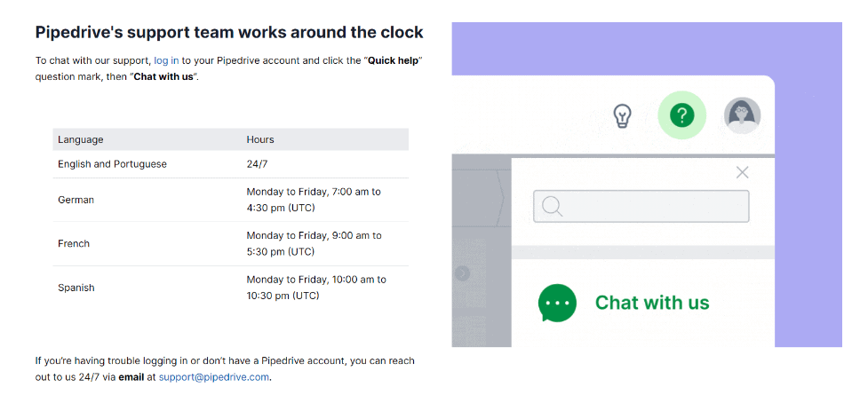
Task: Click the lightbulb icon in the illustration
Action: (x=623, y=115)
